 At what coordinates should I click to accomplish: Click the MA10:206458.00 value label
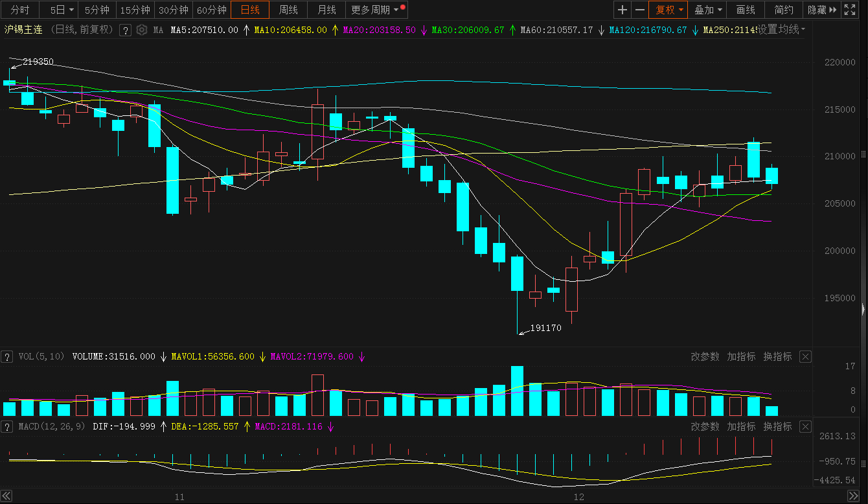(290, 30)
